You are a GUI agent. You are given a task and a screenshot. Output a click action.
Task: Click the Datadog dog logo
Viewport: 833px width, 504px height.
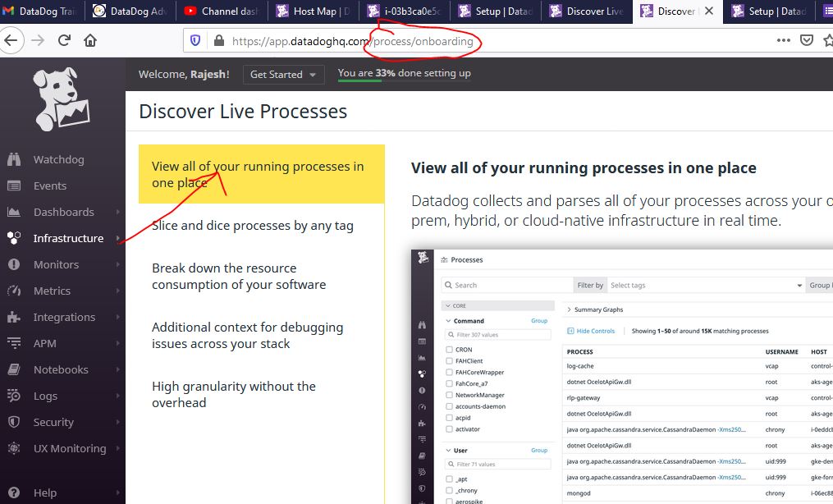tap(62, 99)
